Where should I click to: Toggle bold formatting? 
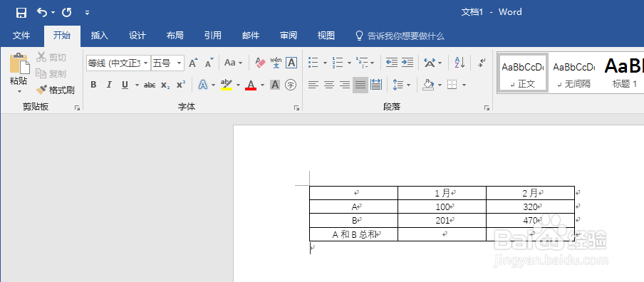pyautogui.click(x=93, y=85)
